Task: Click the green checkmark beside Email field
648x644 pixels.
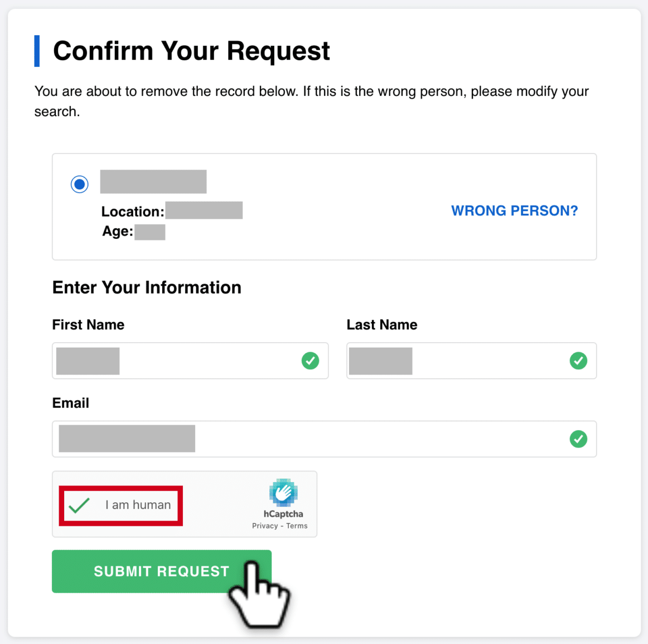Action: [x=578, y=439]
